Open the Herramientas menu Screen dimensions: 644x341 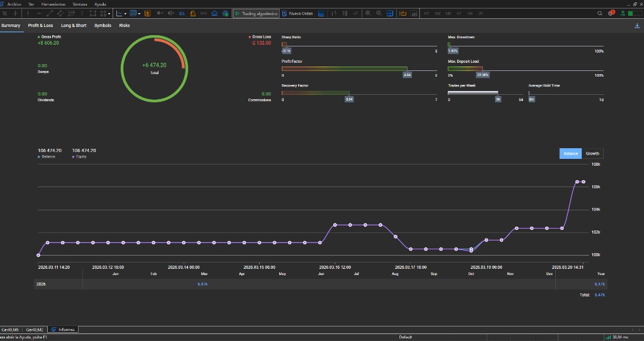pos(53,4)
